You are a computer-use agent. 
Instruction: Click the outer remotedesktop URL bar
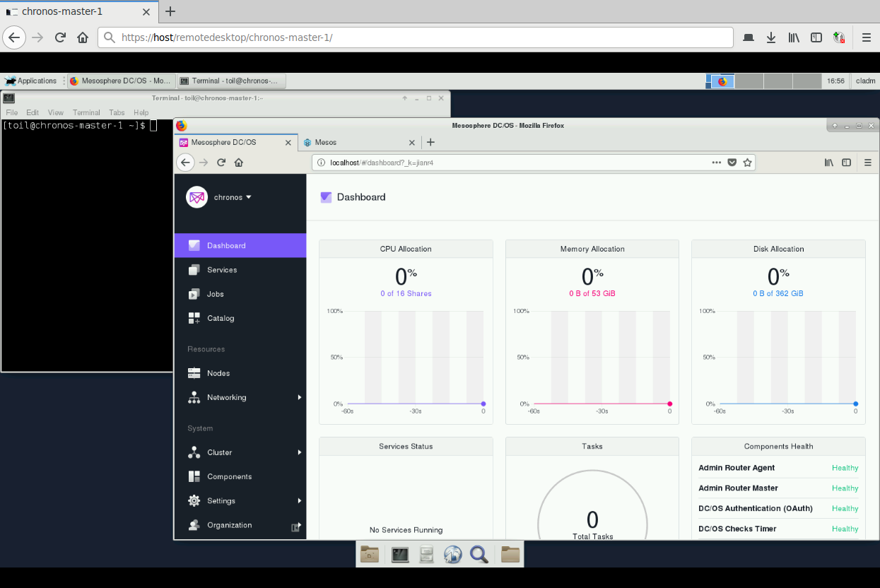pos(417,37)
